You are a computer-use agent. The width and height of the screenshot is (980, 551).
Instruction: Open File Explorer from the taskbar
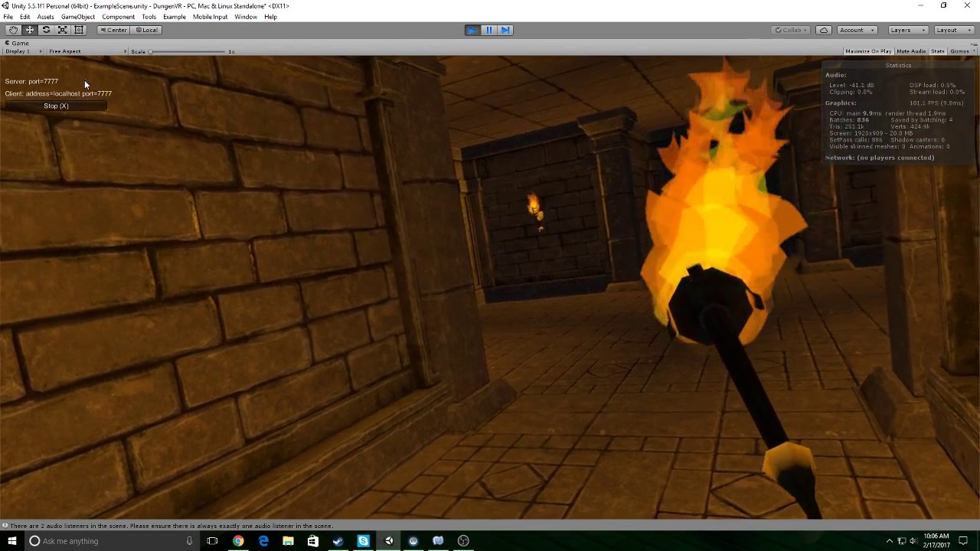[x=288, y=541]
